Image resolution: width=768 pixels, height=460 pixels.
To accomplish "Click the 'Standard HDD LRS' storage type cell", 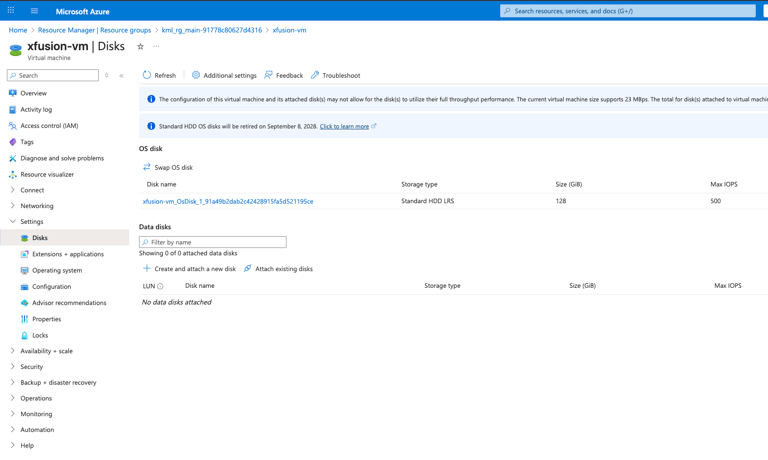I will [428, 201].
